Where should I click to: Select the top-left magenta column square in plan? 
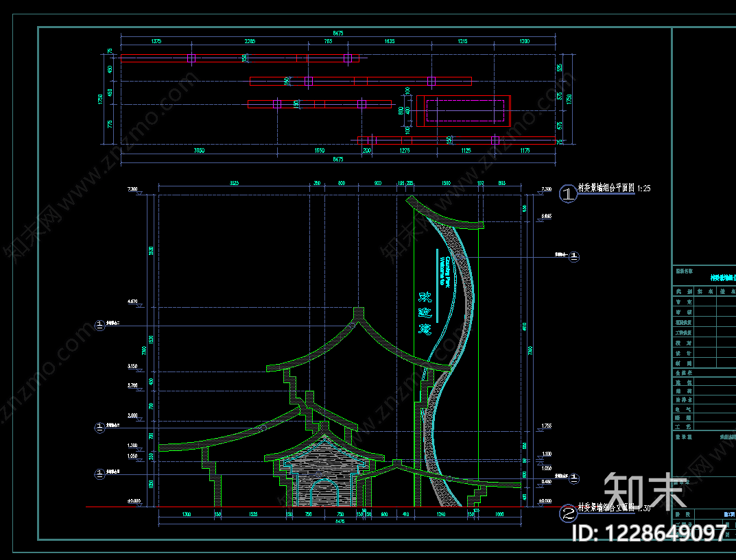[191, 58]
